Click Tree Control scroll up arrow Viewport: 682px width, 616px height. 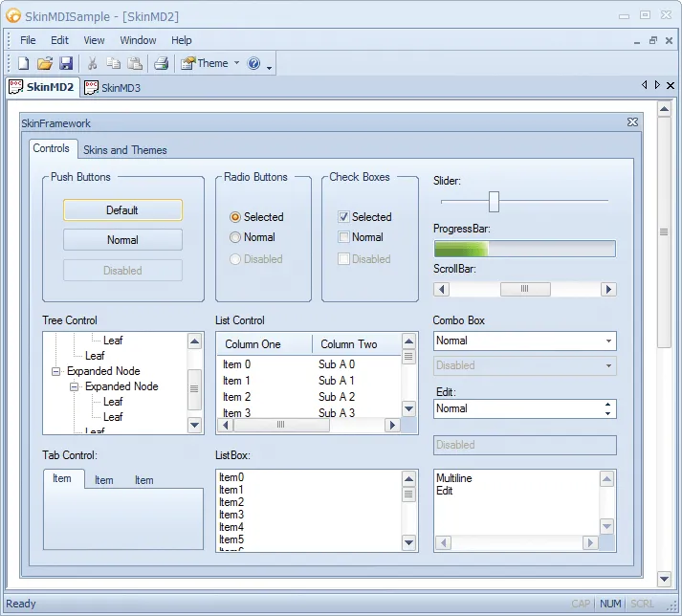(x=194, y=341)
